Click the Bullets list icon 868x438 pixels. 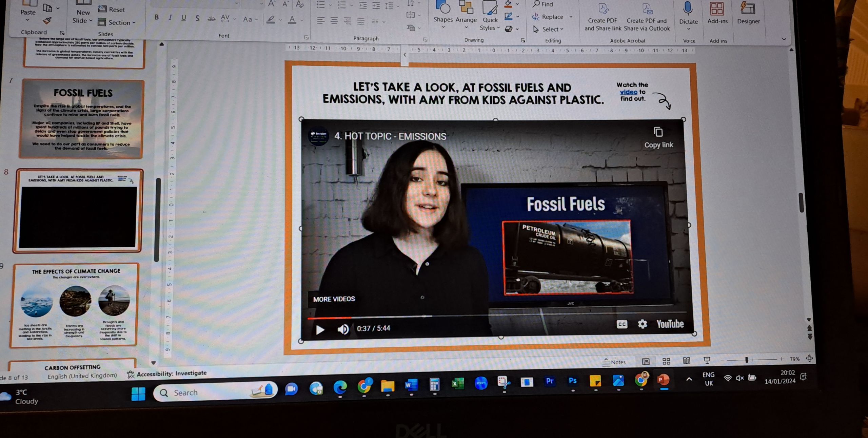320,4
